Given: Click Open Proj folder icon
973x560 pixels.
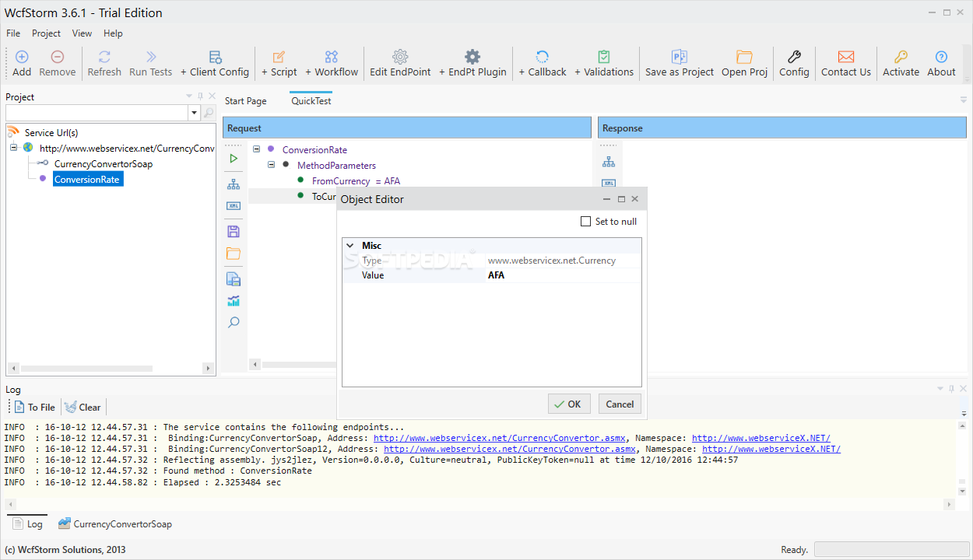Looking at the screenshot, I should [745, 57].
